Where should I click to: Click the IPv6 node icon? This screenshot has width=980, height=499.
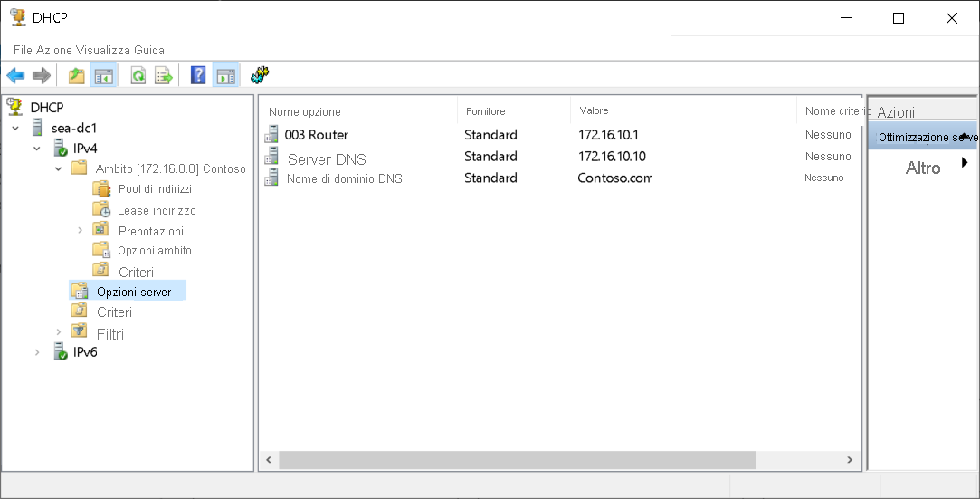[60, 351]
